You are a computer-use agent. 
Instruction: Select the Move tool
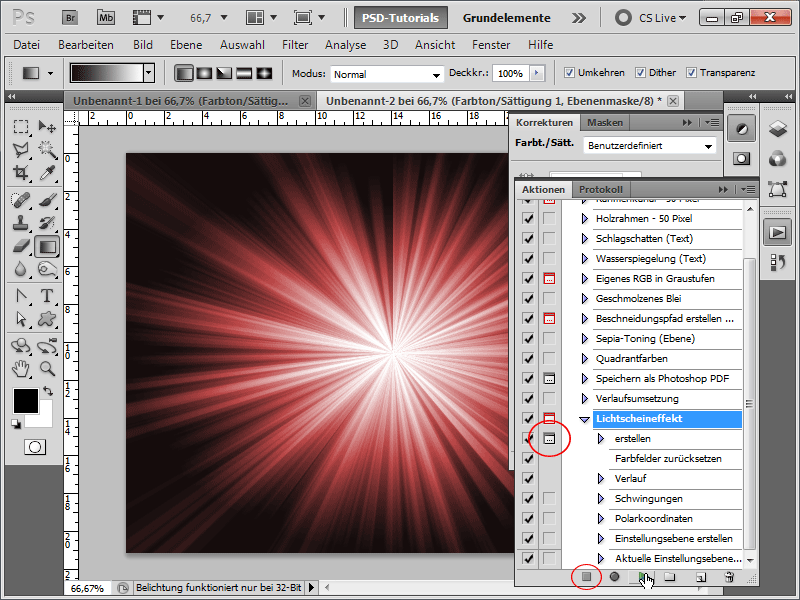click(47, 127)
